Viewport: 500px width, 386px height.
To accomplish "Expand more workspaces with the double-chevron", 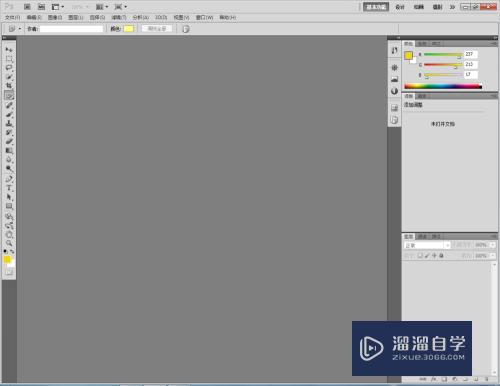I will 452,7.
